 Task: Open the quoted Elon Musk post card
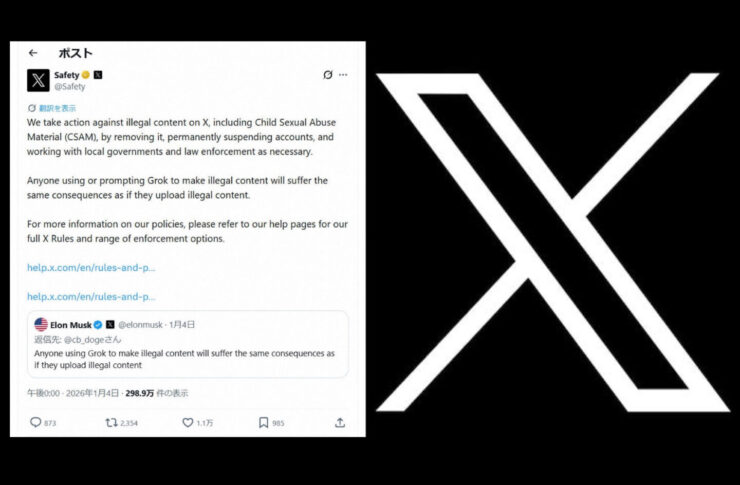[188, 344]
